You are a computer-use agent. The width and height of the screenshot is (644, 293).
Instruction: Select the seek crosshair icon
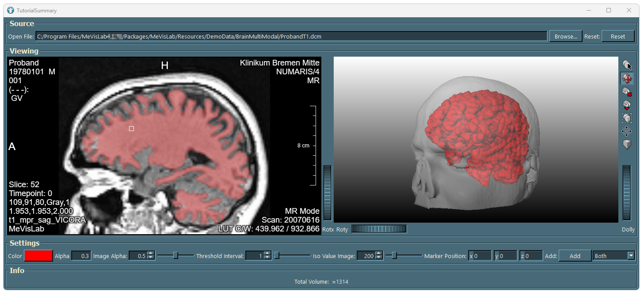(x=626, y=131)
